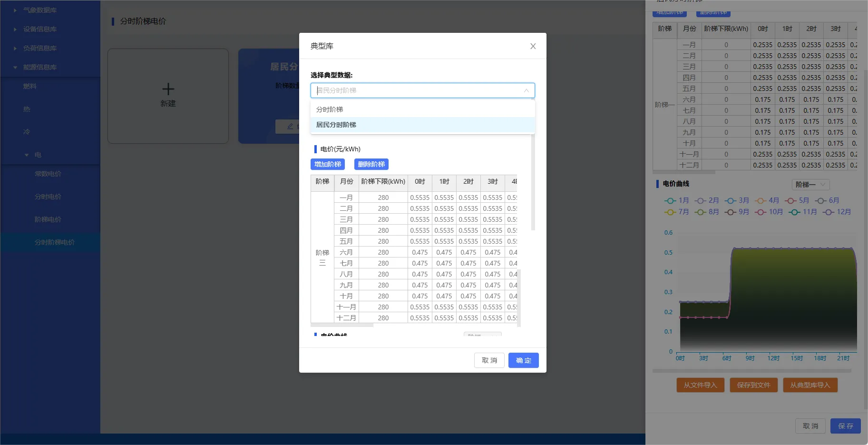The image size is (868, 445).
Task: Choose the 分时阶梯 option from the list
Action: click(x=422, y=109)
